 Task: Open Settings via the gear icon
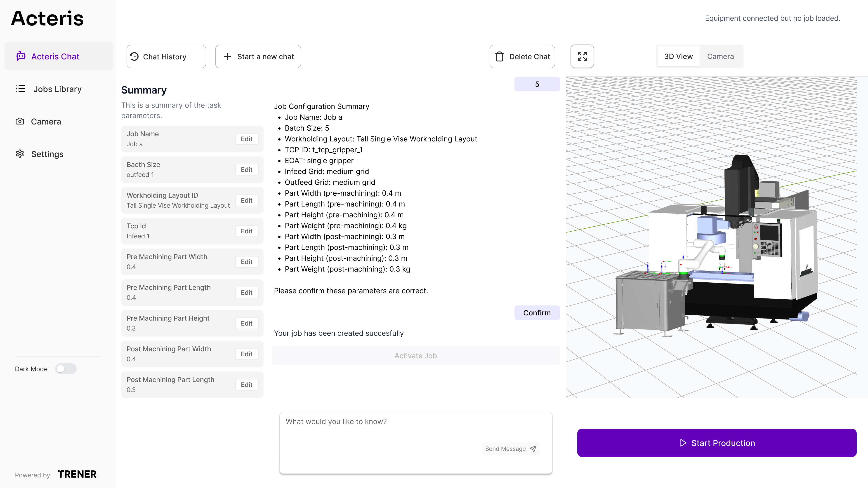20,154
